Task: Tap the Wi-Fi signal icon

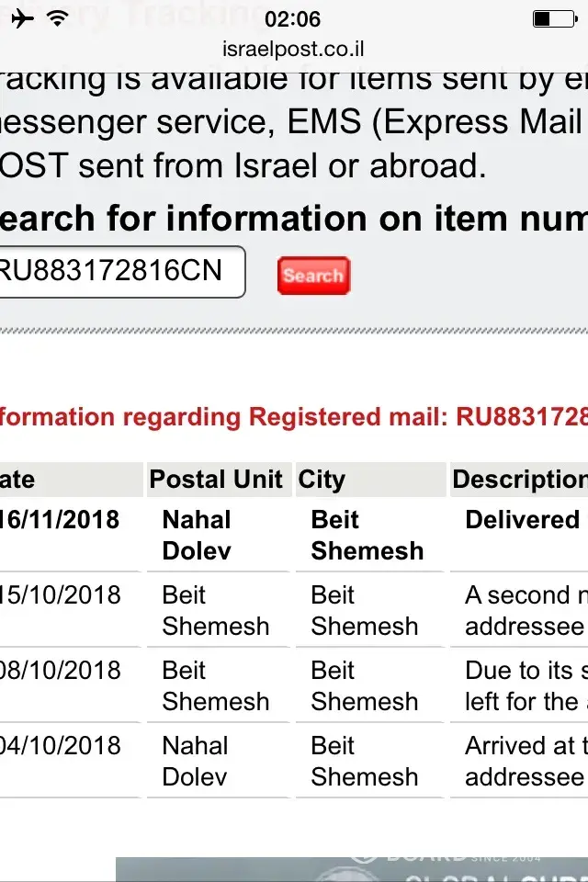Action: [58, 19]
